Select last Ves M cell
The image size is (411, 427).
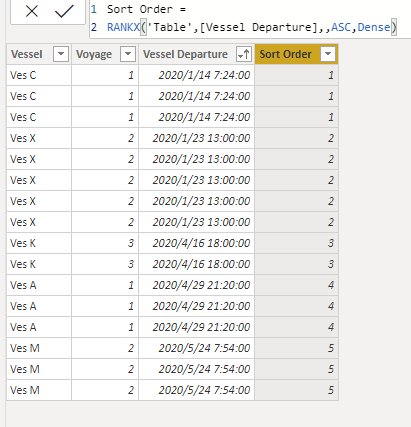(39, 390)
